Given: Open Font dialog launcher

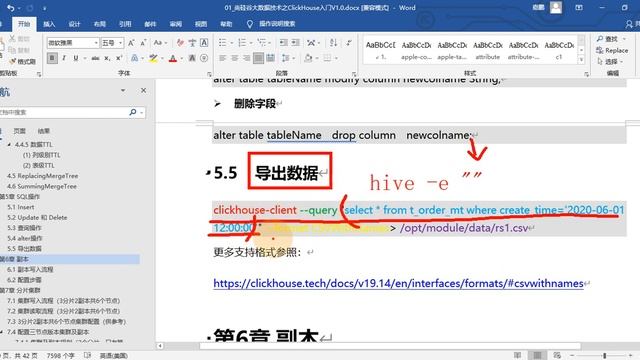Looking at the screenshot, I should pyautogui.click(x=209, y=74).
